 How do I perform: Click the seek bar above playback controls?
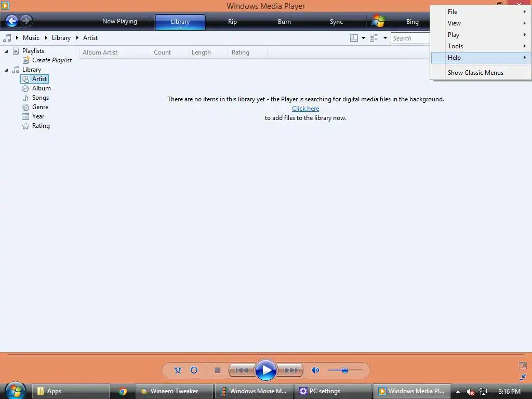266,355
